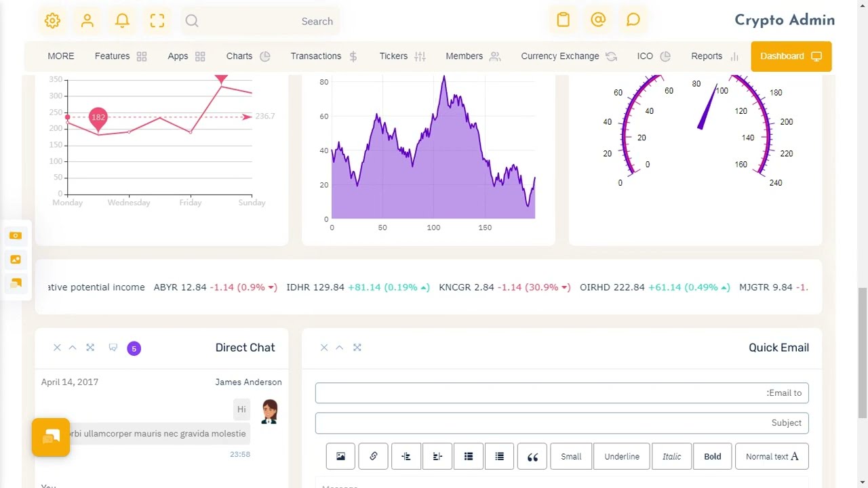Expand the Features menu
Viewport: 868px width, 488px height.
click(x=121, y=56)
